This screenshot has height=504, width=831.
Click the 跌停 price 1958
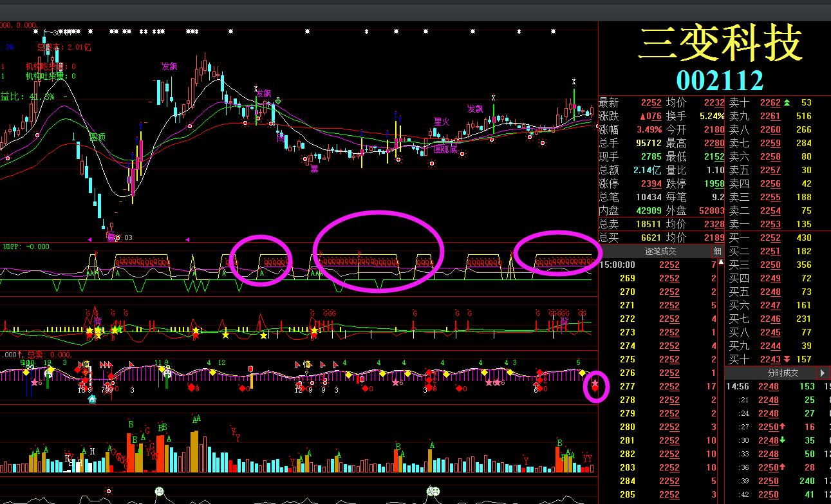click(x=714, y=183)
